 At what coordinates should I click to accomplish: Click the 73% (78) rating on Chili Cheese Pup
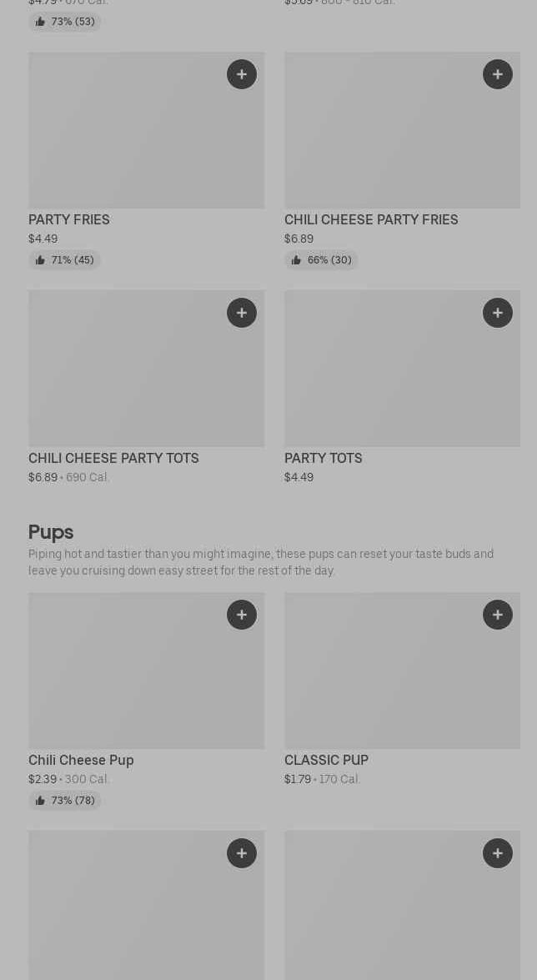65,801
